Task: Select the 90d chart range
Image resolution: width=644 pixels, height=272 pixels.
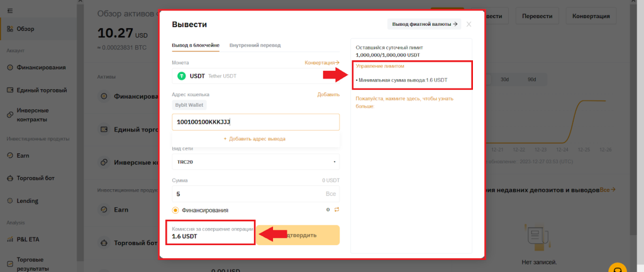Action: coord(532,80)
